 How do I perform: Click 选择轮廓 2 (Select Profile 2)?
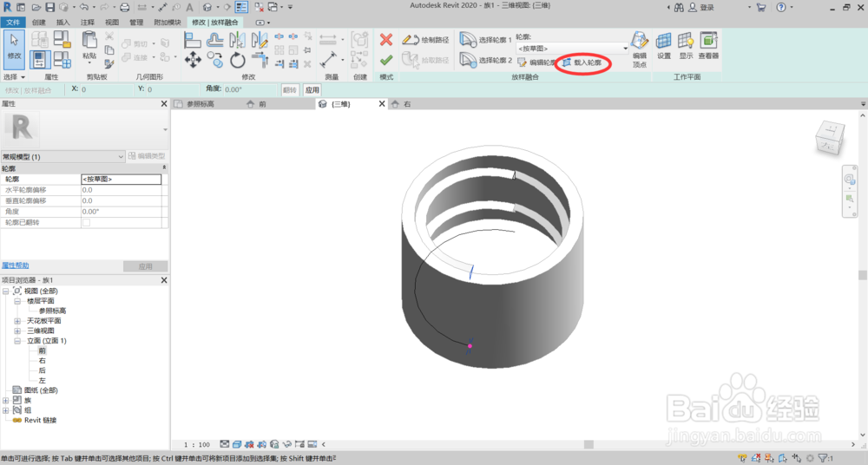(485, 60)
